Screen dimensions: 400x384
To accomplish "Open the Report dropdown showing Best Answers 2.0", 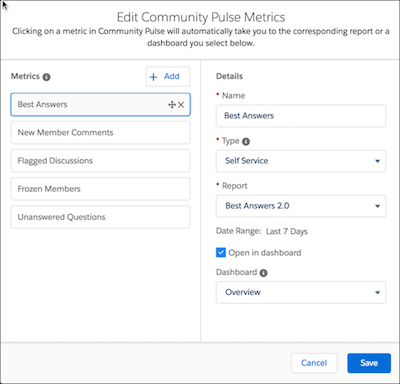I will [x=301, y=206].
